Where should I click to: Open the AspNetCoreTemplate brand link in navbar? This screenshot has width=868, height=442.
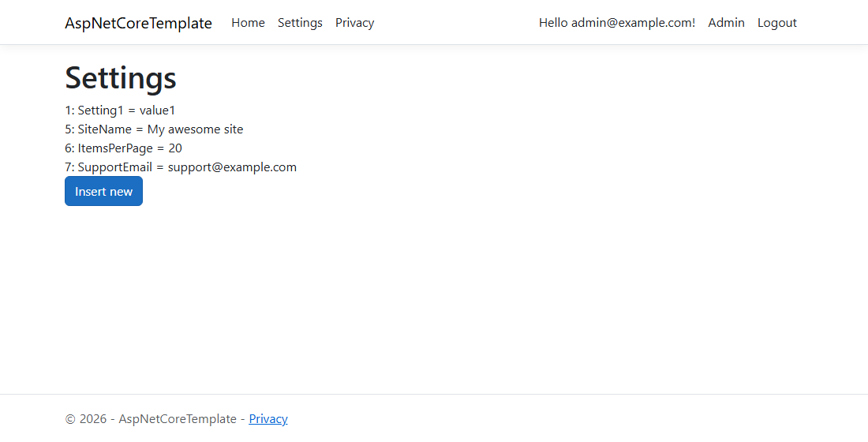click(138, 23)
